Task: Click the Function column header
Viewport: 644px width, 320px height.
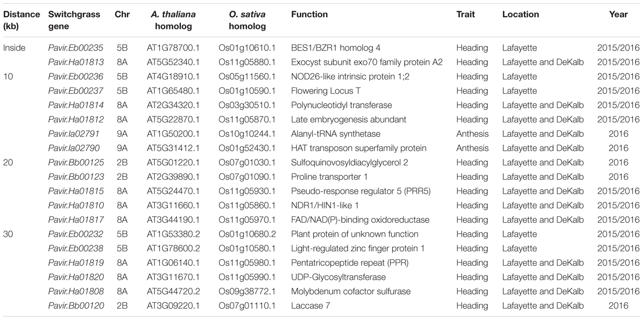Action: coord(309,14)
